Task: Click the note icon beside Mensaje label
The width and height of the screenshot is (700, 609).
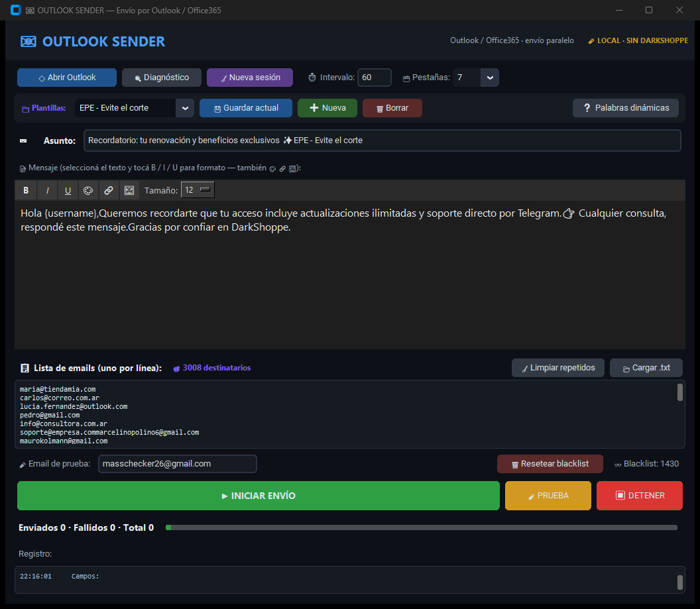Action: (x=23, y=168)
